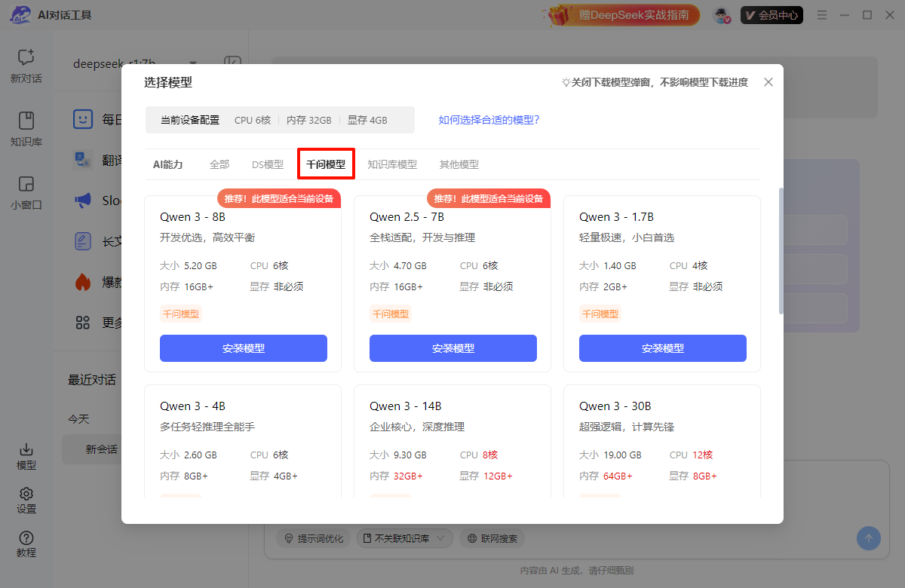Image resolution: width=905 pixels, height=588 pixels.
Task: Click the user avatar icon
Action: [x=722, y=15]
